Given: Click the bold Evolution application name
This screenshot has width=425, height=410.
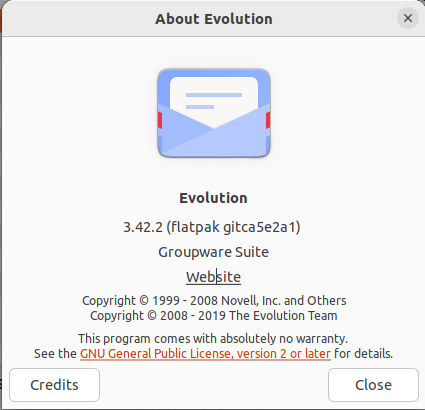Looking at the screenshot, I should click(213, 198).
